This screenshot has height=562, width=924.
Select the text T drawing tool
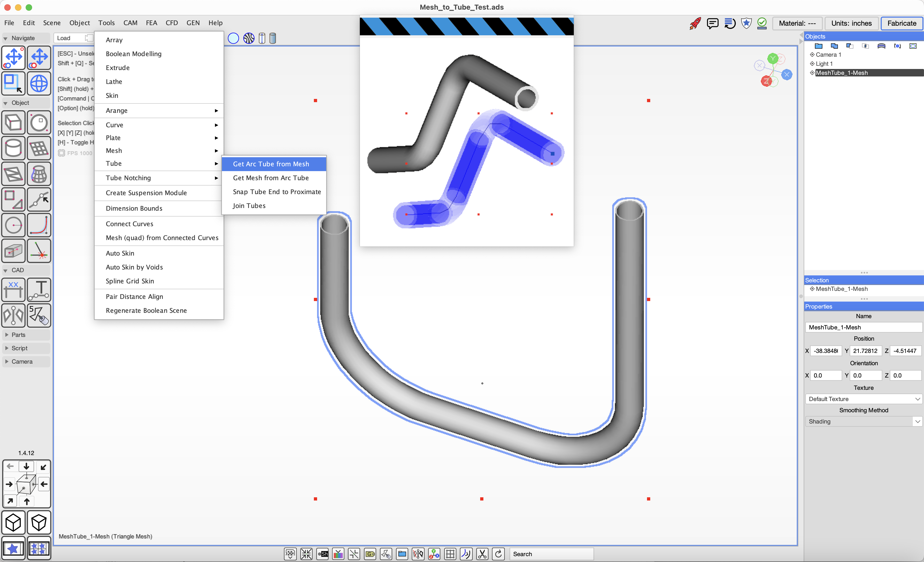[39, 290]
